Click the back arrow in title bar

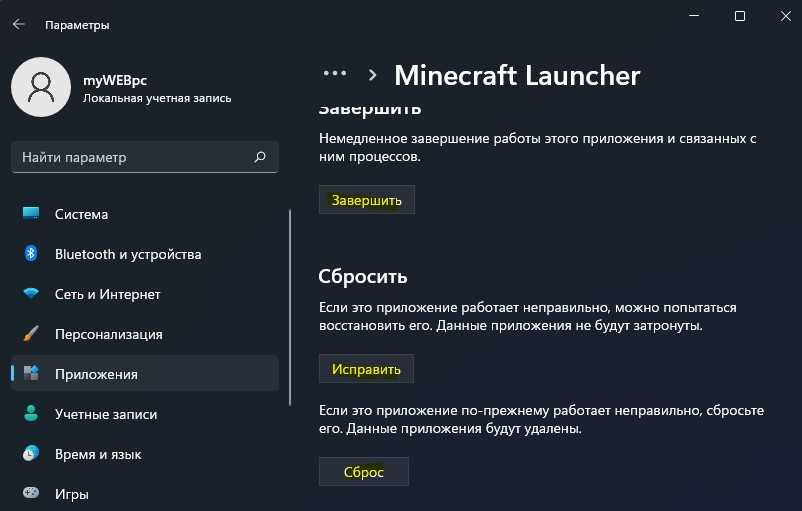(18, 24)
